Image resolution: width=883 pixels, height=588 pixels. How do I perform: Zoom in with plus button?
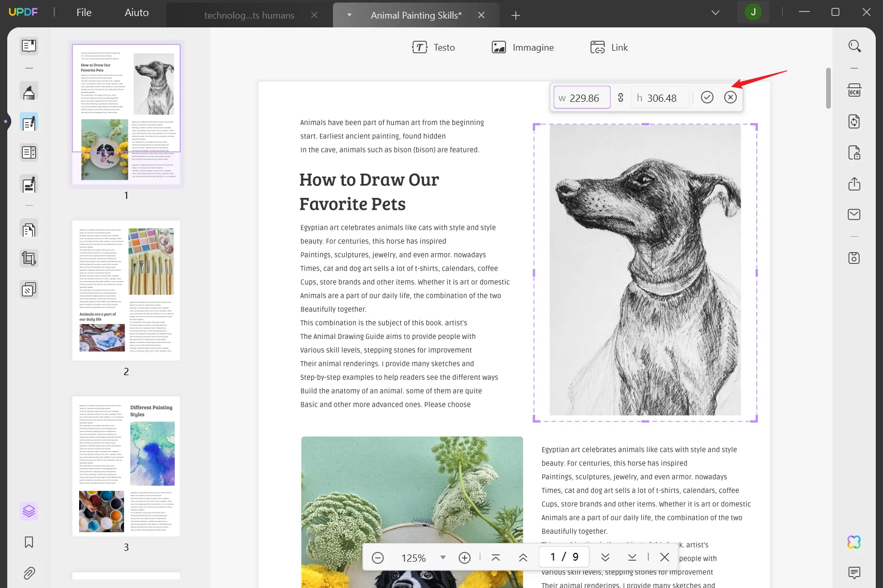tap(465, 558)
